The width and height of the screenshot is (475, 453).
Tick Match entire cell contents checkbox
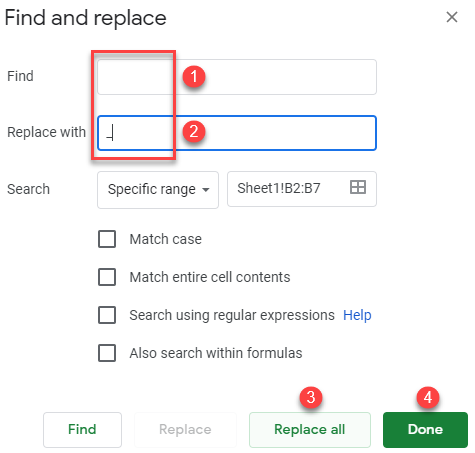tap(107, 277)
